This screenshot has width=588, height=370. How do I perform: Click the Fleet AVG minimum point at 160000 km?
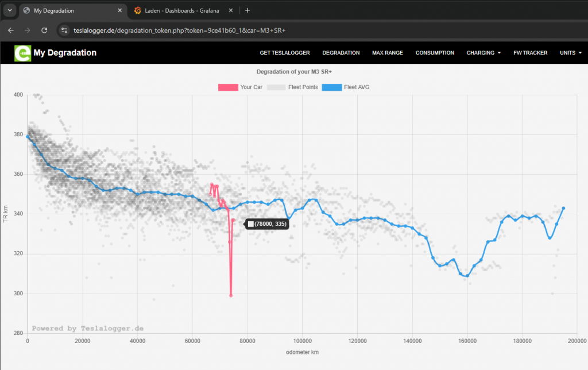tap(467, 276)
